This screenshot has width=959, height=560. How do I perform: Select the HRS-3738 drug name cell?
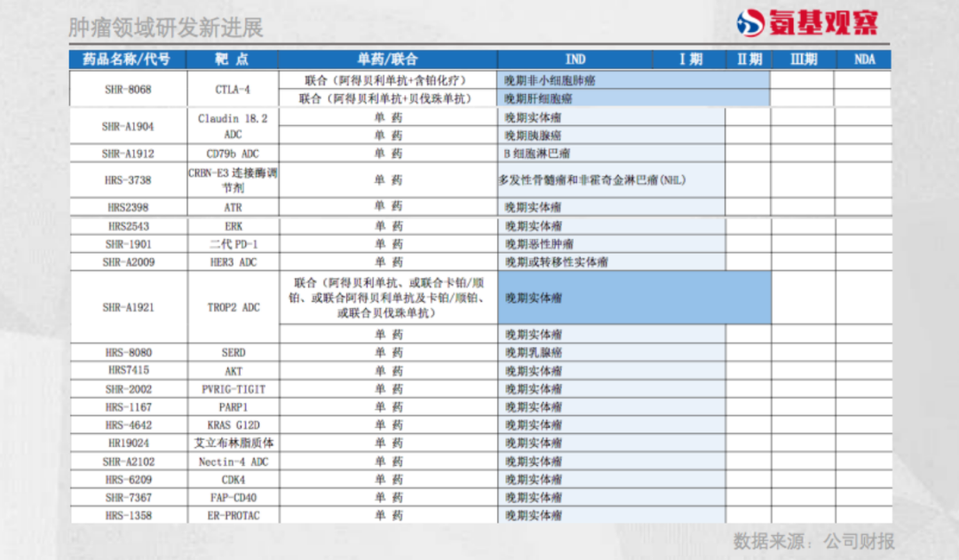click(x=128, y=180)
